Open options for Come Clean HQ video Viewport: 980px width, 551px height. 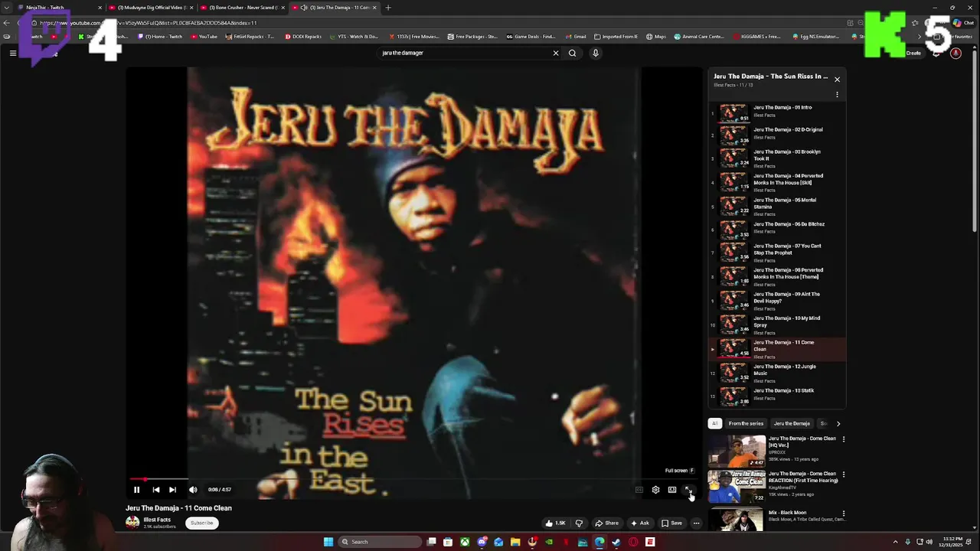(x=843, y=439)
